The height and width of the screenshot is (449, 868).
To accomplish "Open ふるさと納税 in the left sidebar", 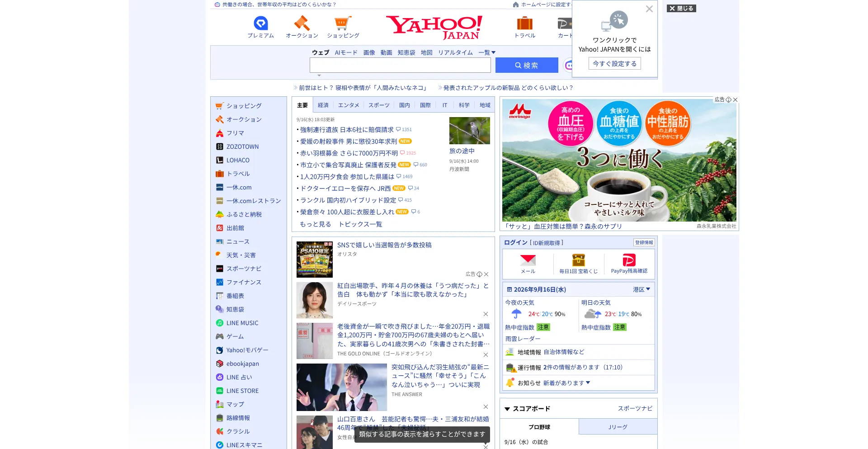I will 244,214.
